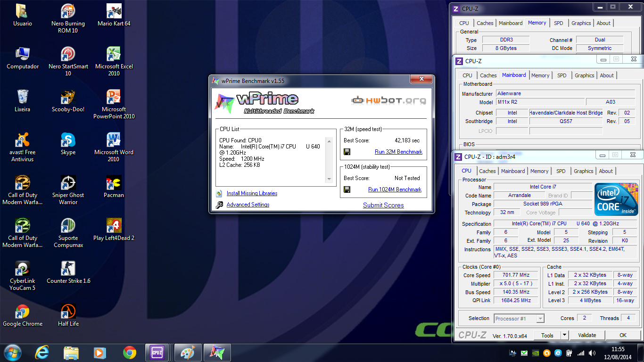
Task: Open Advanced Settings link in wPrime
Action: coord(248,205)
